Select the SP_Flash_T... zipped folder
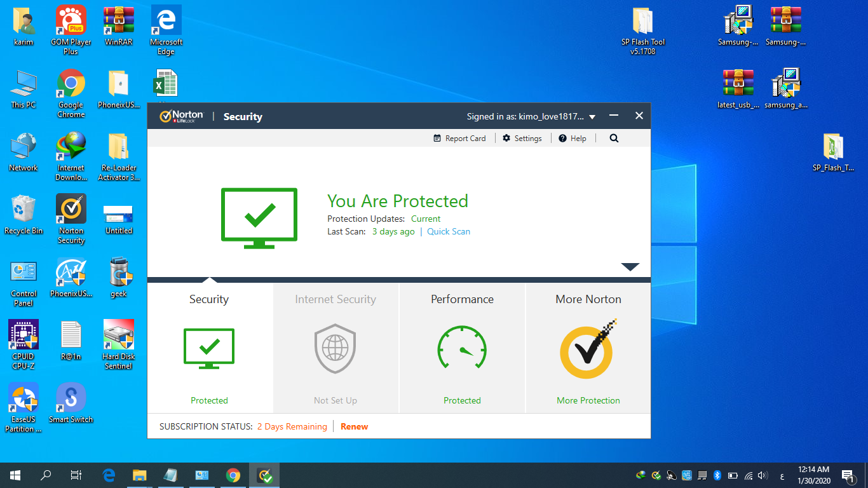This screenshot has width=868, height=488. [x=833, y=152]
